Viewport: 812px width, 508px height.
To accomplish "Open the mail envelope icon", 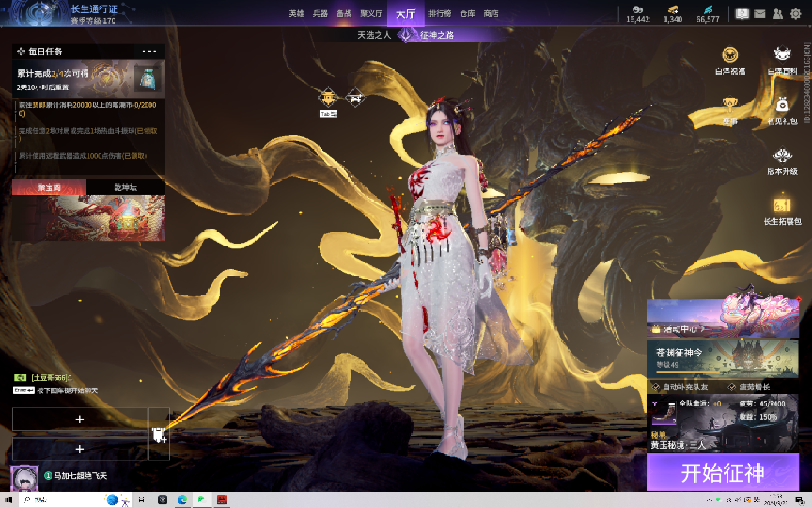I will [x=760, y=14].
